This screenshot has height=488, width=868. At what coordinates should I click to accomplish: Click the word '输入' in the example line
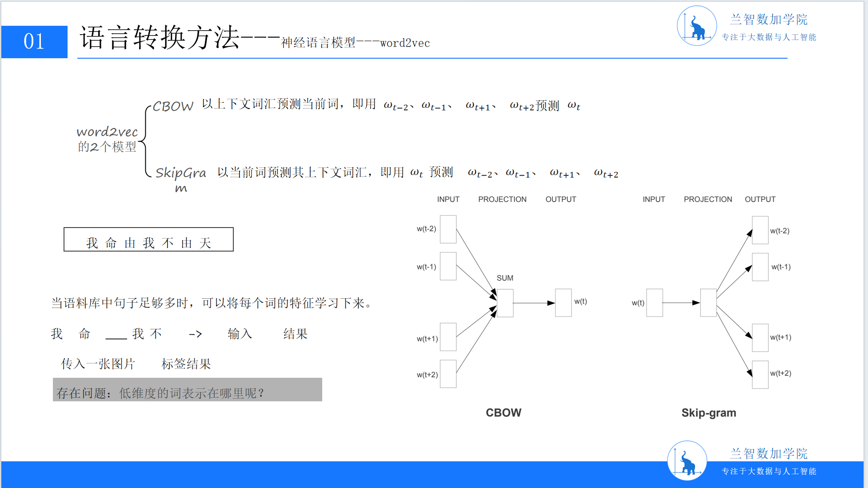(240, 334)
